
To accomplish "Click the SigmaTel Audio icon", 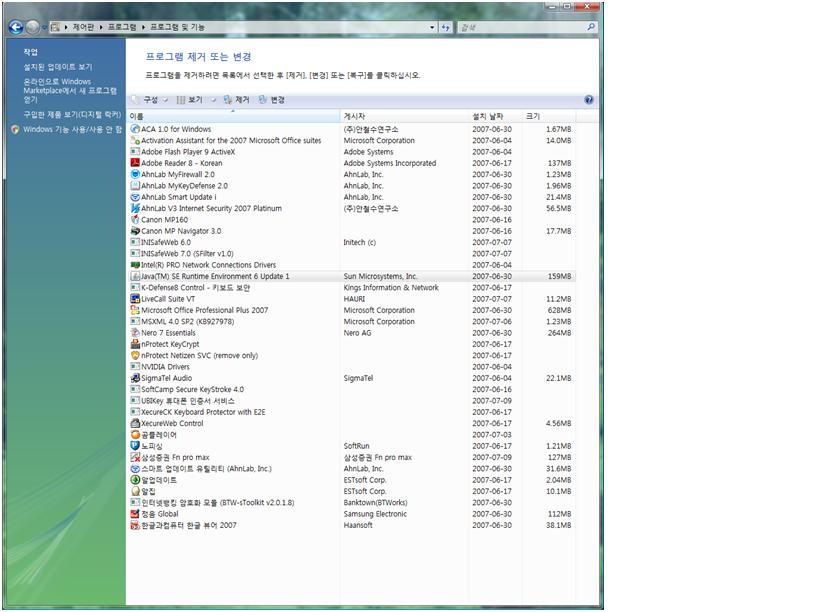I will coord(135,378).
